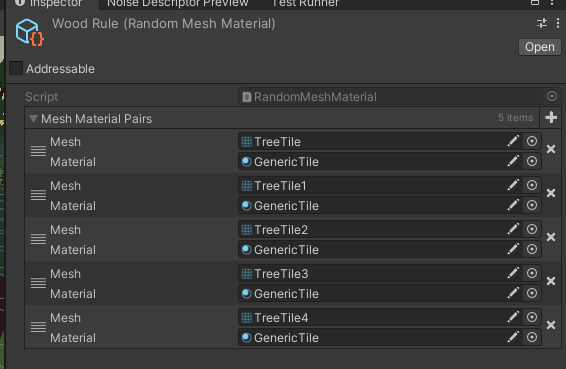Edit GenericTile material of TreeTile4 pair
Image resolution: width=566 pixels, height=369 pixels.
(x=513, y=337)
